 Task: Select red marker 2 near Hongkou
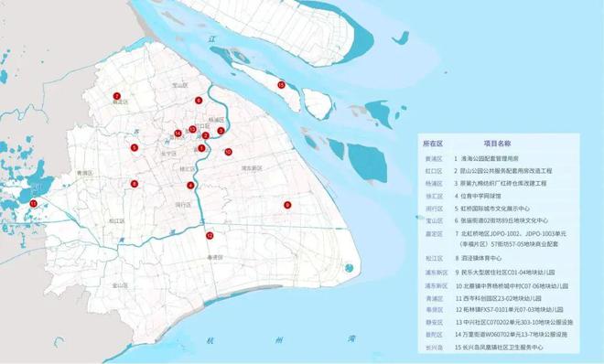[x=206, y=135]
